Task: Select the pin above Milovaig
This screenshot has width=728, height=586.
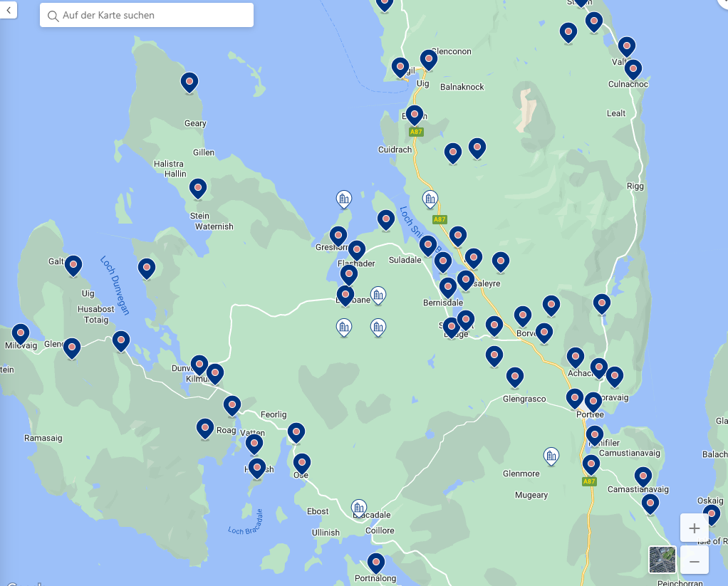Action: [21, 335]
